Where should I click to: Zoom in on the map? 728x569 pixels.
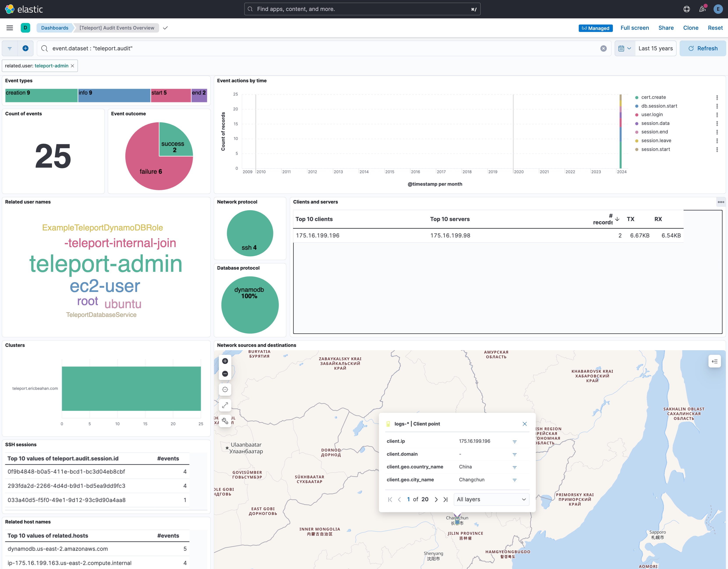click(225, 361)
